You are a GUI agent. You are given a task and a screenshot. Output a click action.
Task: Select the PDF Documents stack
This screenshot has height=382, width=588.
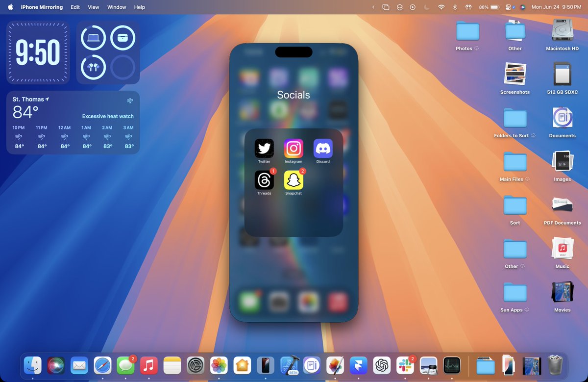pyautogui.click(x=562, y=205)
